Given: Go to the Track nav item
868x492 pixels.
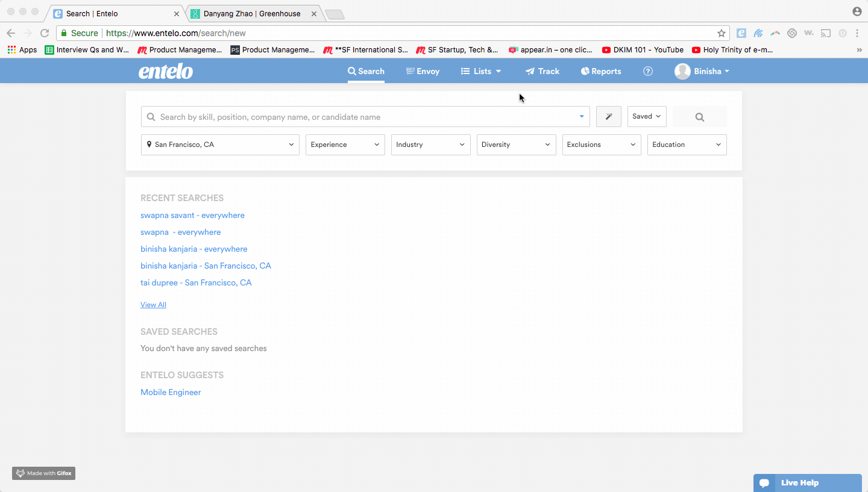Looking at the screenshot, I should [542, 71].
